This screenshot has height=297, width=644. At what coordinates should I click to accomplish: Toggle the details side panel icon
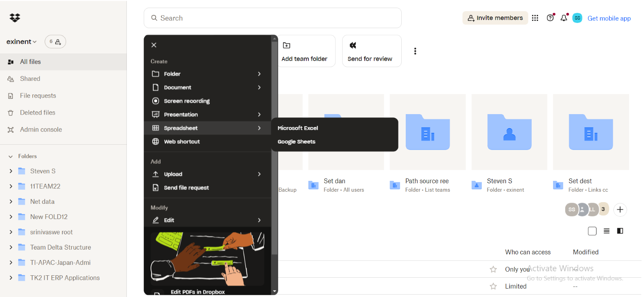tap(620, 231)
